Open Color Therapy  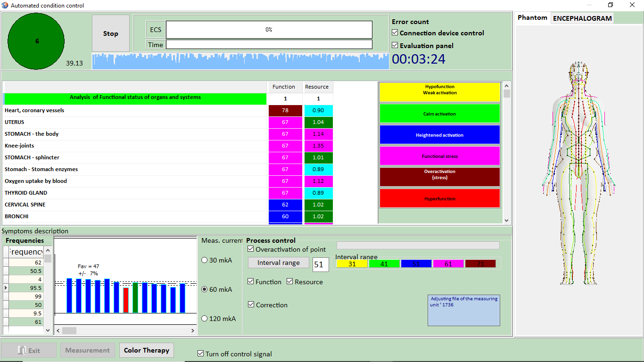click(x=146, y=350)
